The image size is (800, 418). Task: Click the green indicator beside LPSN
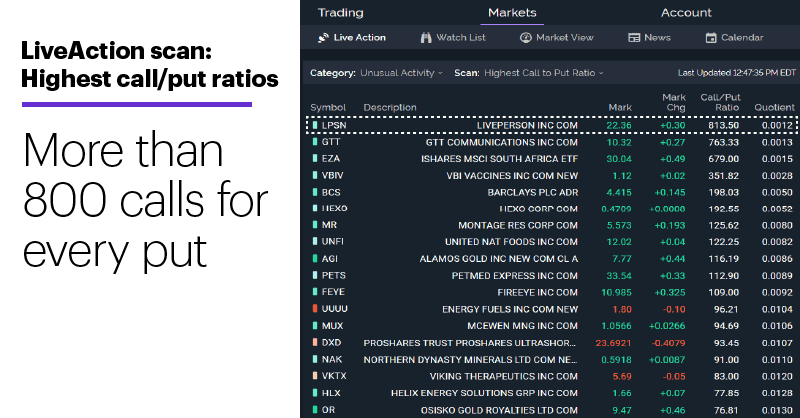click(315, 125)
